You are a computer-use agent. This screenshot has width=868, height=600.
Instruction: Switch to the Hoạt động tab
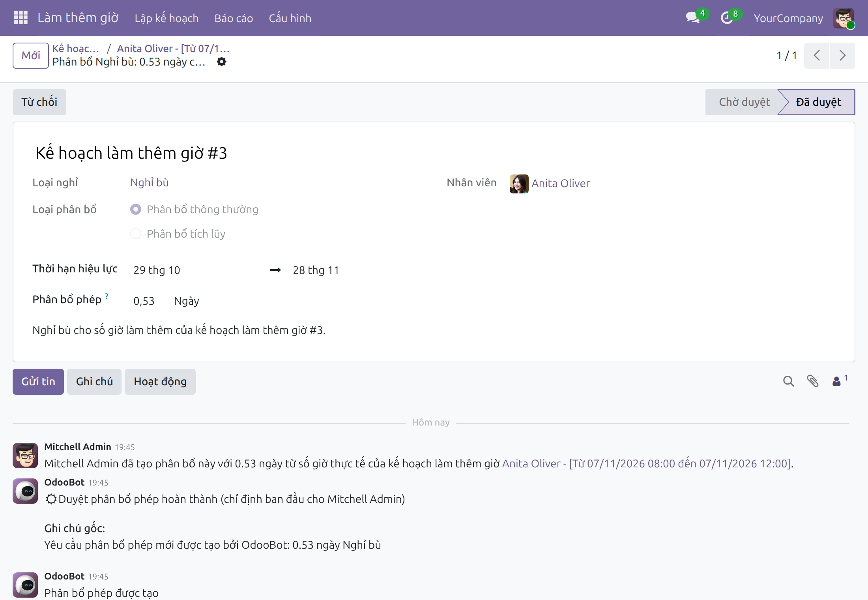(x=160, y=381)
